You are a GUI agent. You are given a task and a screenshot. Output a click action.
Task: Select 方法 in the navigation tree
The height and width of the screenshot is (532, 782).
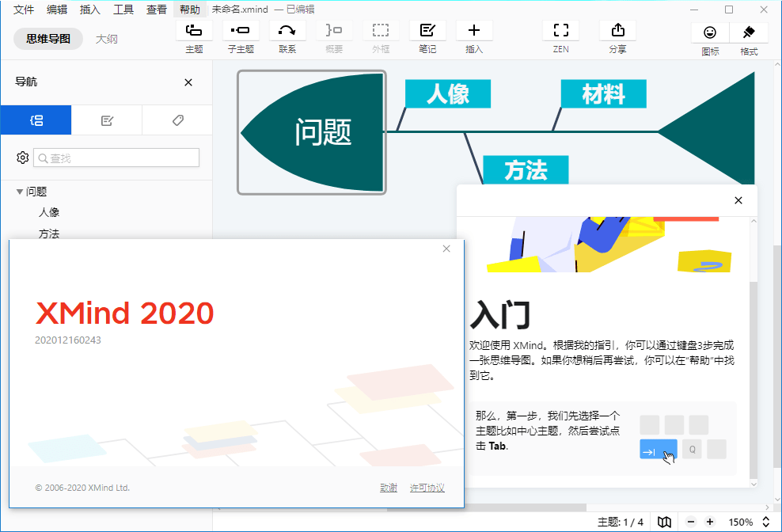[49, 234]
